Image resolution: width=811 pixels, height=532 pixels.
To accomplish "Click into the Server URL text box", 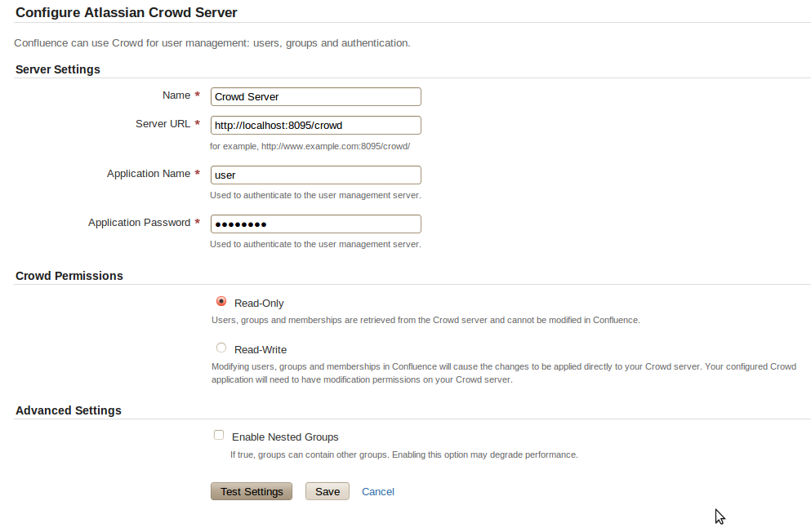I will coord(316,125).
